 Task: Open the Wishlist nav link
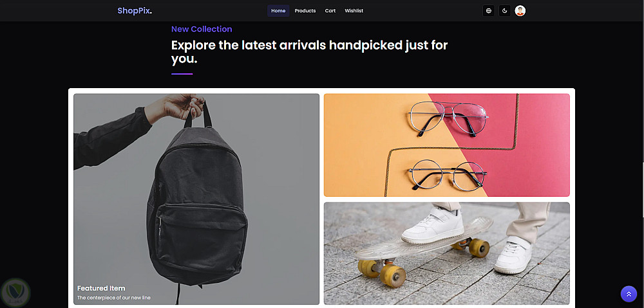pyautogui.click(x=354, y=11)
